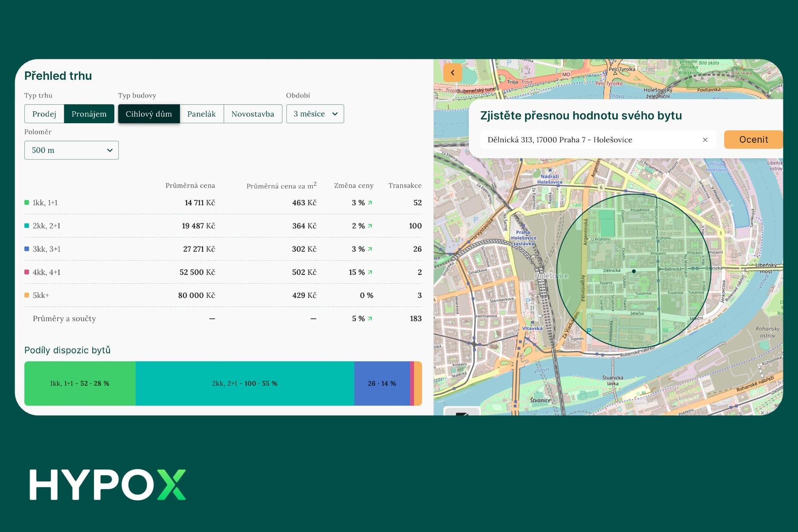Screen dimensions: 798x532
Task: Toggle Panelák building type
Action: 201,114
